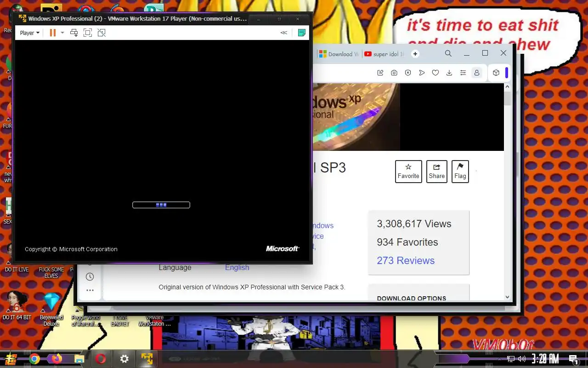Click the 3,308,617 Views text
This screenshot has width=588, height=368.
pos(414,224)
